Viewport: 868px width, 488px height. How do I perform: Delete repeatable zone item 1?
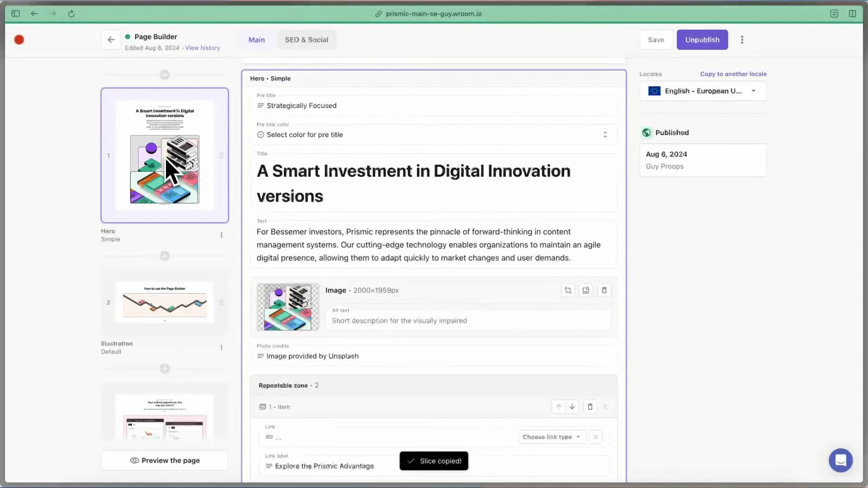[590, 407]
